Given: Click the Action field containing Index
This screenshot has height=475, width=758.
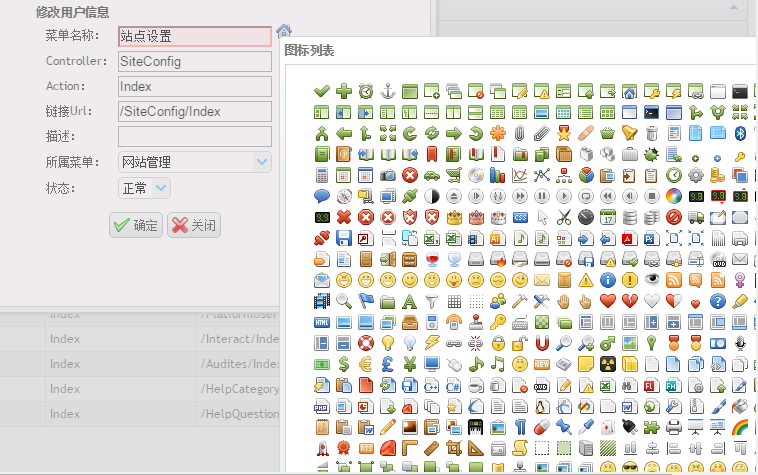Looking at the screenshot, I should tap(194, 86).
